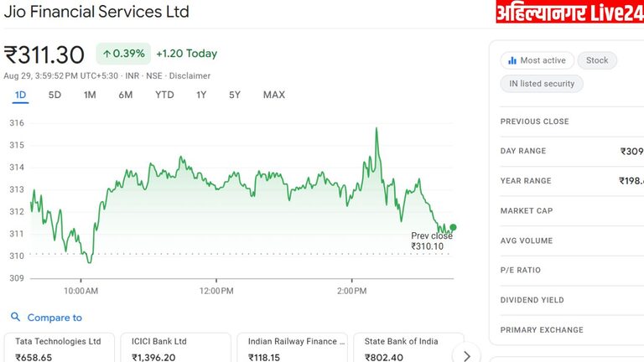This screenshot has height=362, width=644.
Task: Switch to the 5D chart tab
Action: 55,95
